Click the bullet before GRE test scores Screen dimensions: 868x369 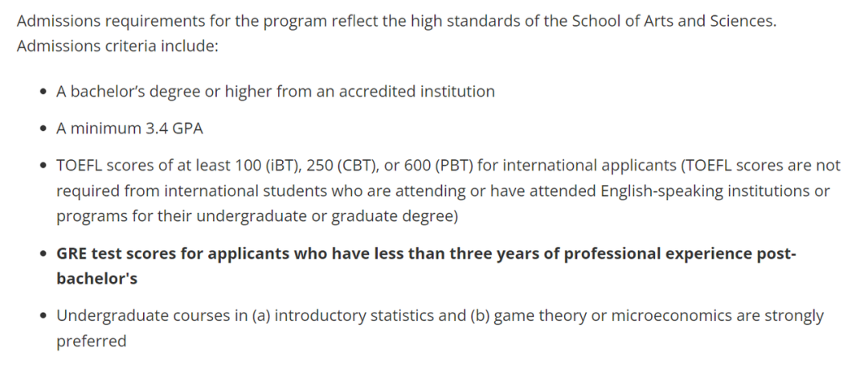[x=43, y=254]
